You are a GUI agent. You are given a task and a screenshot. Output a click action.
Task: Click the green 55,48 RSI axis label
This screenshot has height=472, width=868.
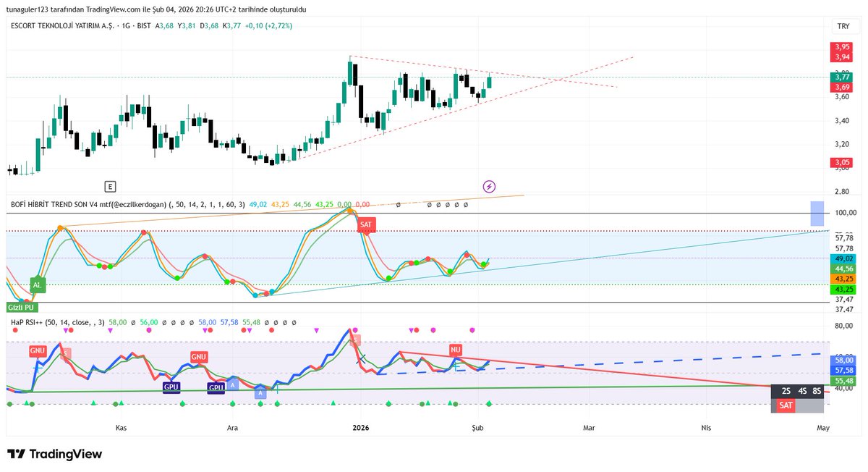(844, 381)
